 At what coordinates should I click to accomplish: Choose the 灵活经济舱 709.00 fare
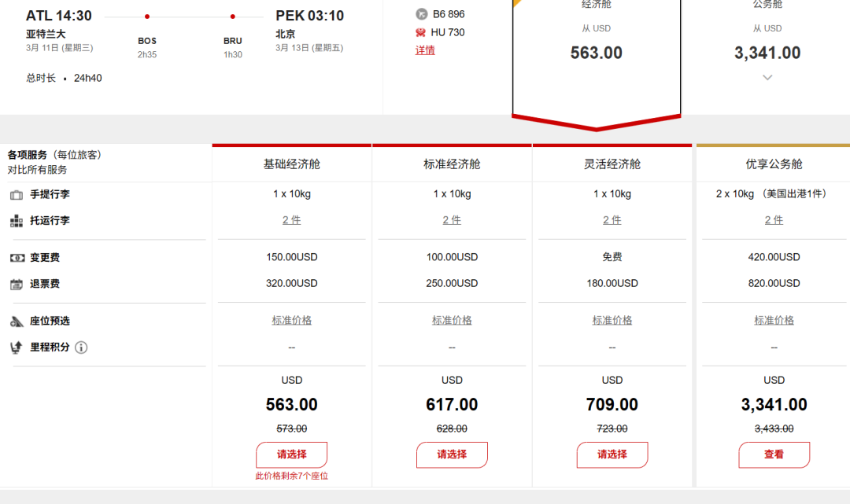click(612, 454)
